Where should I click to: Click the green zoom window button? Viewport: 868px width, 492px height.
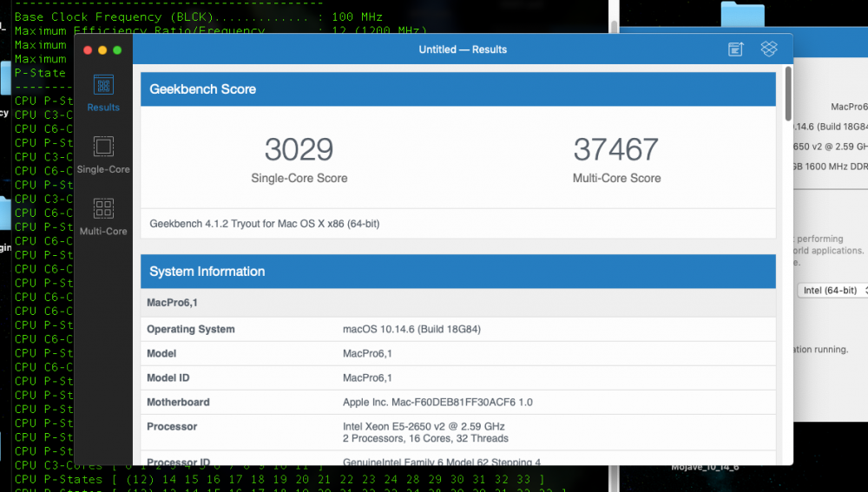pyautogui.click(x=117, y=49)
